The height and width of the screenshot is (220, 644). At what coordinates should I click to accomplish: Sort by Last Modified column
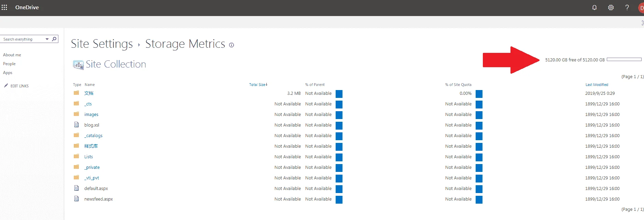pos(597,85)
